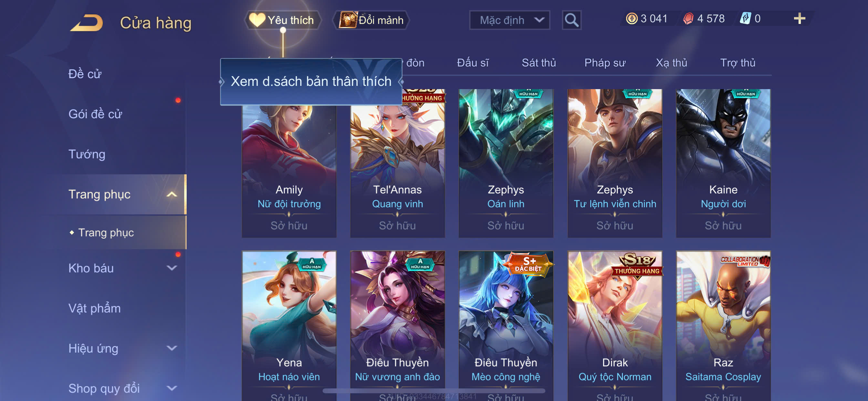Screen dimensions: 868x401
Task: Collapse the Trang phục sidebar section
Action: 172,194
